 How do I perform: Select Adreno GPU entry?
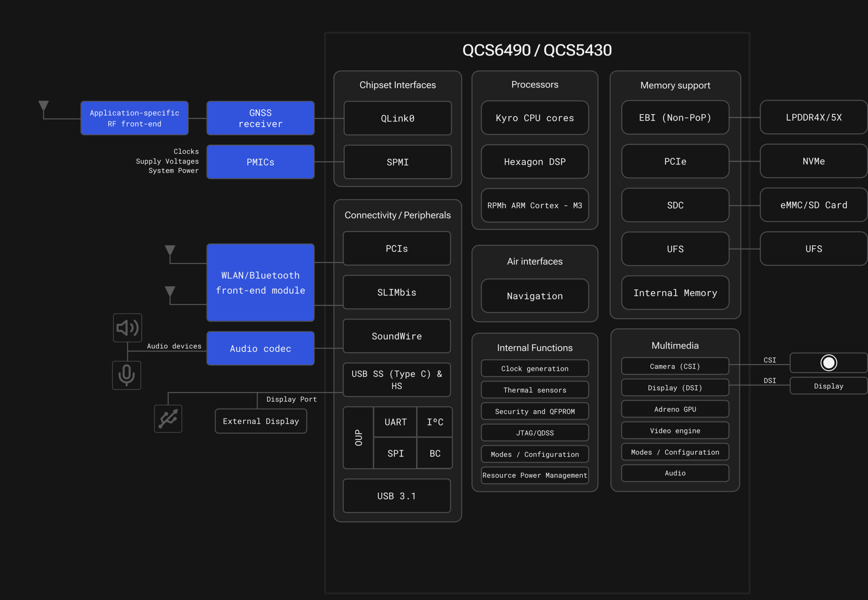click(x=675, y=409)
